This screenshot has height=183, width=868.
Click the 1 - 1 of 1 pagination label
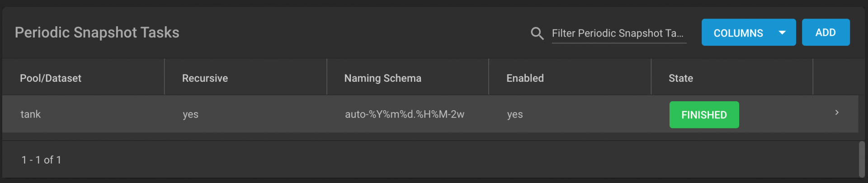[x=41, y=160]
